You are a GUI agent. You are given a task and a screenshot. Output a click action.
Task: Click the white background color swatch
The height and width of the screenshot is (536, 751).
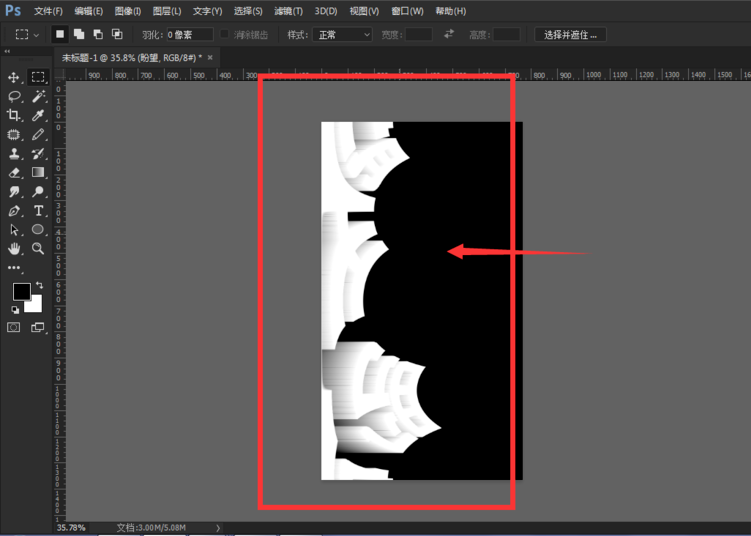pos(34,305)
